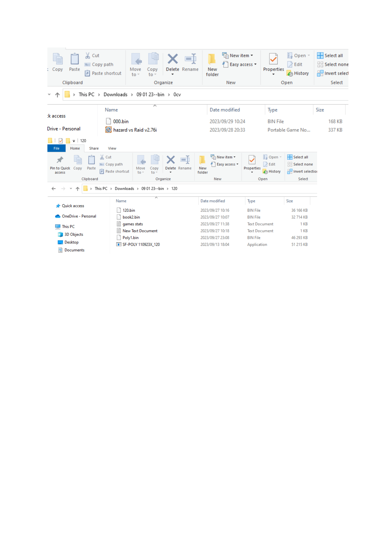Open the File tab in the 120 window

(x=56, y=148)
